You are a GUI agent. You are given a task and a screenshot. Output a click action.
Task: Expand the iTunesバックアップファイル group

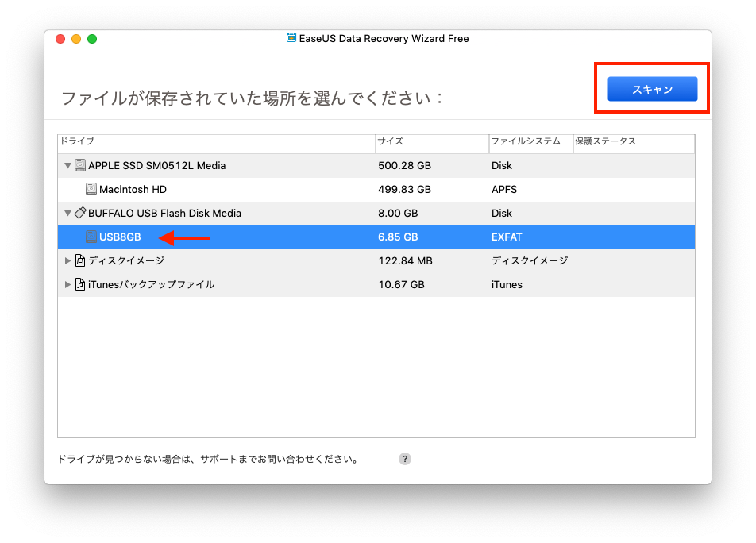click(67, 284)
